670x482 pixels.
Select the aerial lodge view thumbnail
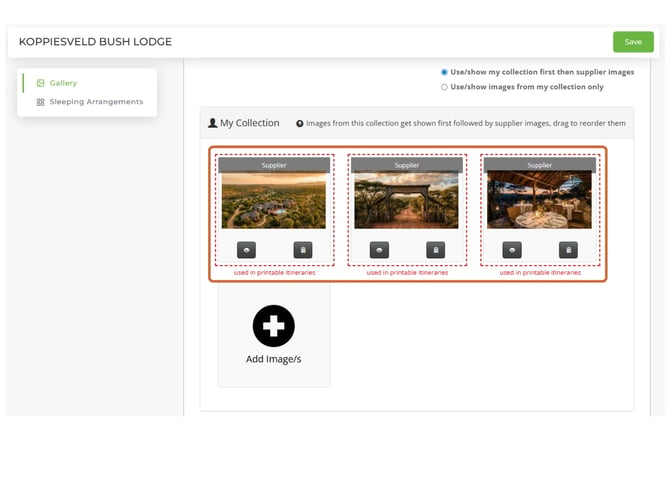(273, 200)
